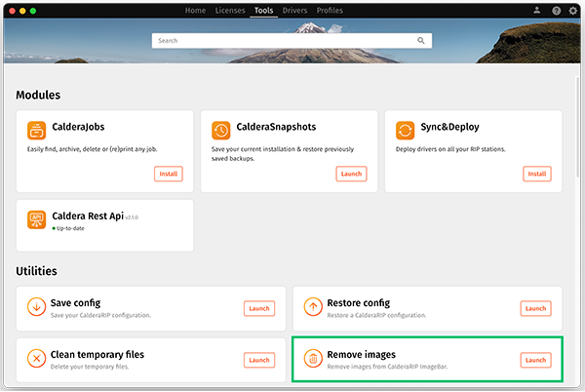
Task: Open the Home tab
Action: click(195, 11)
